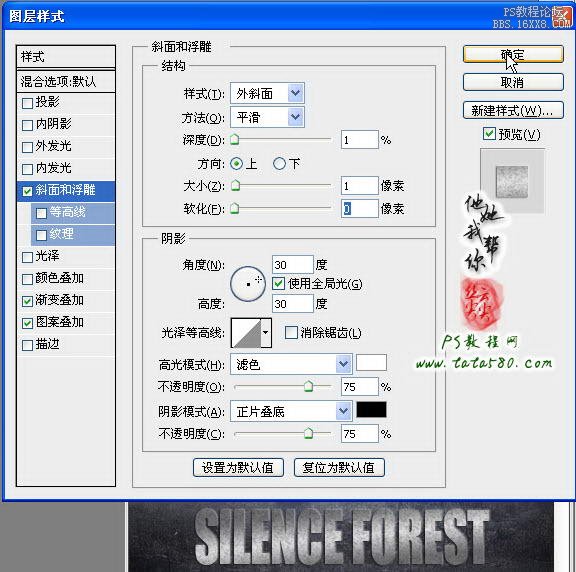
Task: Uncheck the 预览 preview checkbox
Action: [x=489, y=134]
